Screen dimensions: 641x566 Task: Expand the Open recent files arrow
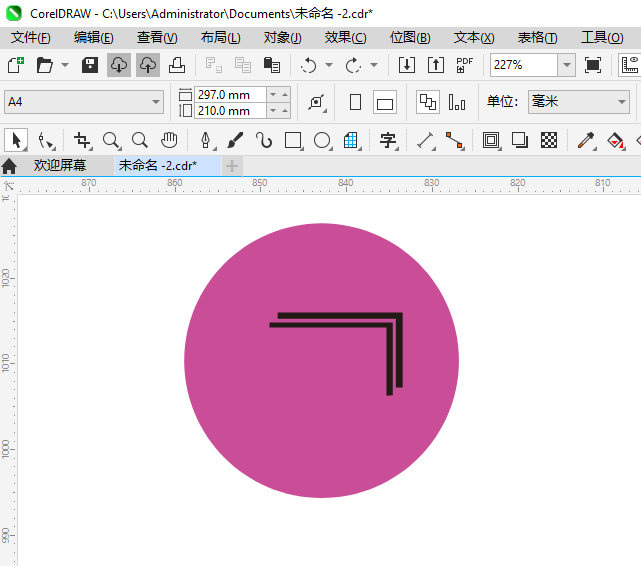coord(65,65)
